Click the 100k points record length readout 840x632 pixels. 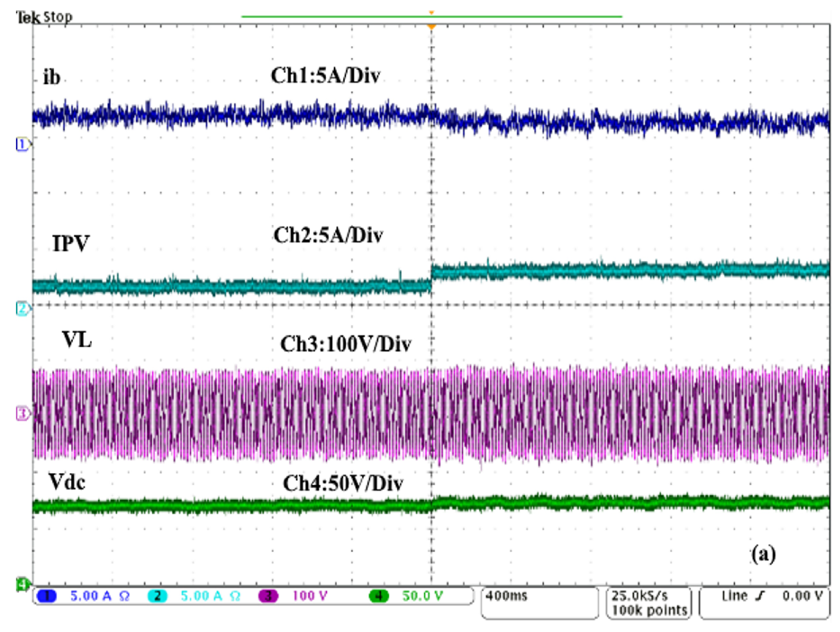click(649, 610)
